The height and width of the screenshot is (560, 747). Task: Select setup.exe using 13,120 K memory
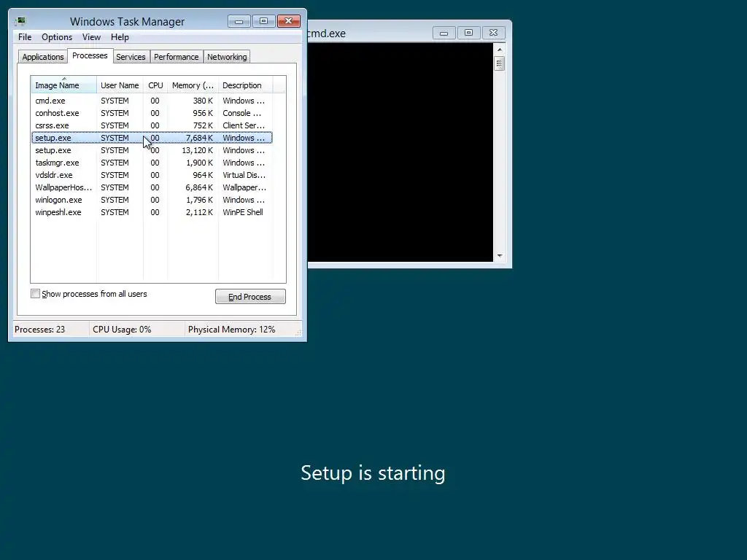[152, 150]
